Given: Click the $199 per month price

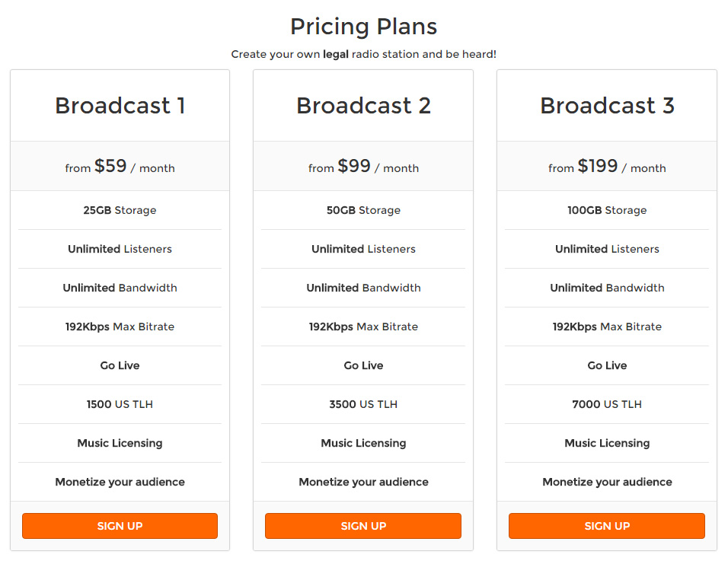Looking at the screenshot, I should 607,166.
